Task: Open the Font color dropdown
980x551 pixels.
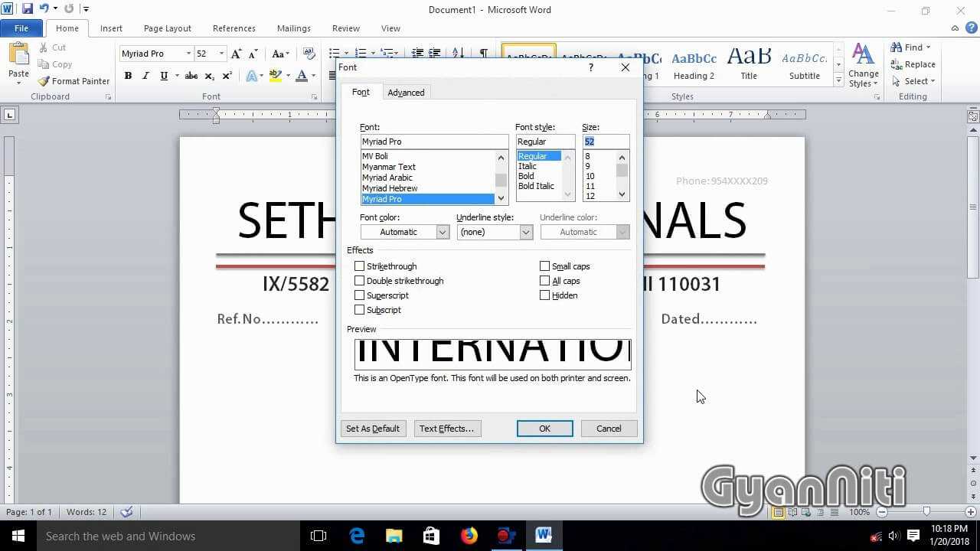Action: point(443,232)
